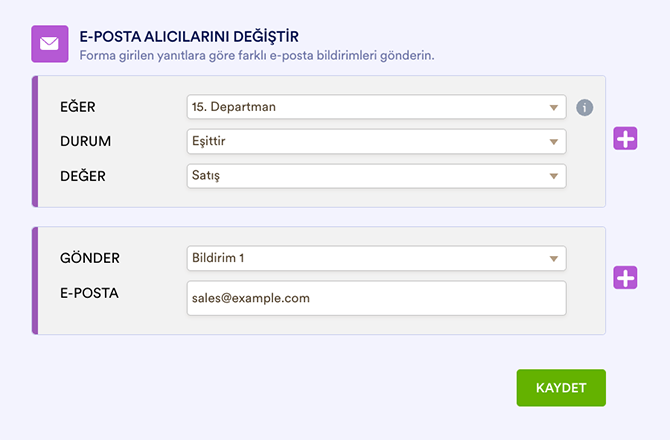Click the info icon beside 15. Departman
Screen dimensions: 670x440
(x=585, y=108)
